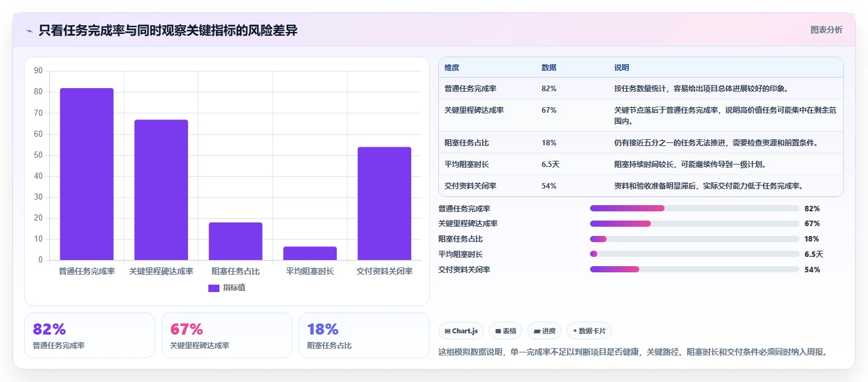This screenshot has height=382, width=868.
Task: Select the 数据卡片 pill tag
Action: (x=589, y=331)
